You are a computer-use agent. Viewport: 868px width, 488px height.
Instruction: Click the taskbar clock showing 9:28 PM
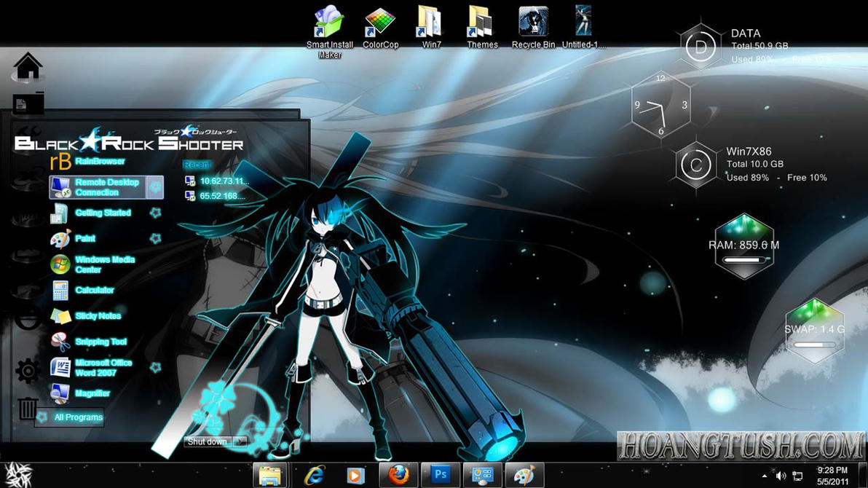(832, 476)
